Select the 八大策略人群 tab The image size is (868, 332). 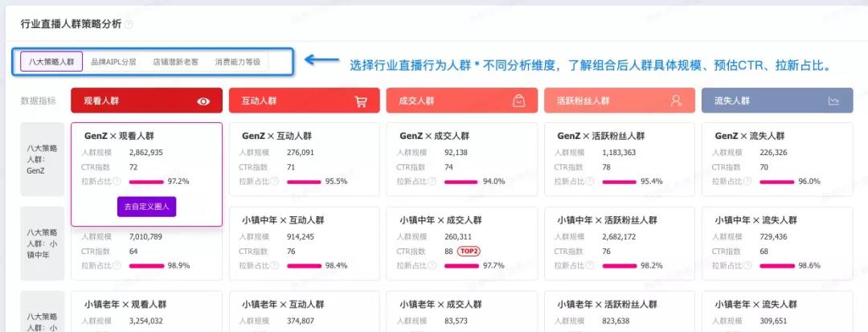pyautogui.click(x=51, y=61)
